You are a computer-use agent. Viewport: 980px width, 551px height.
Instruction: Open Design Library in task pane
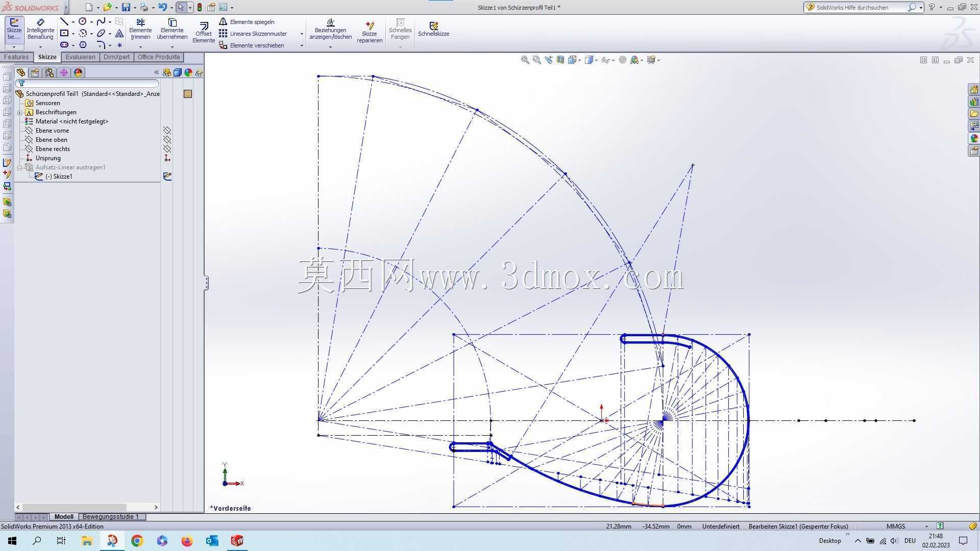pos(974,102)
